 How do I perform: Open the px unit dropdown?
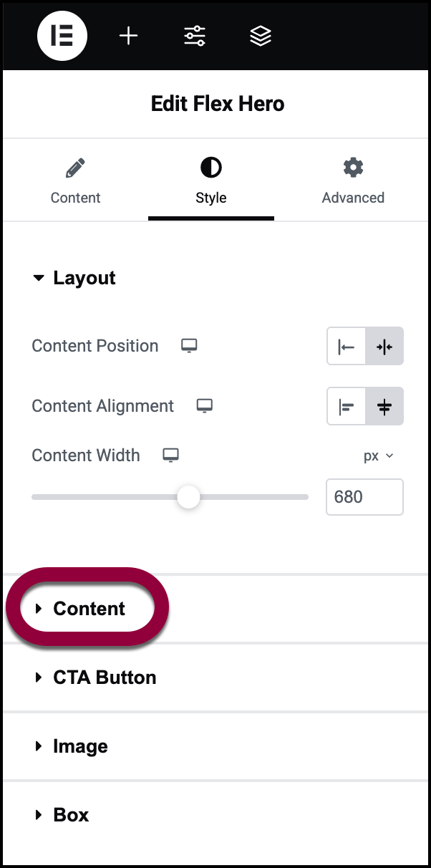coord(379,456)
